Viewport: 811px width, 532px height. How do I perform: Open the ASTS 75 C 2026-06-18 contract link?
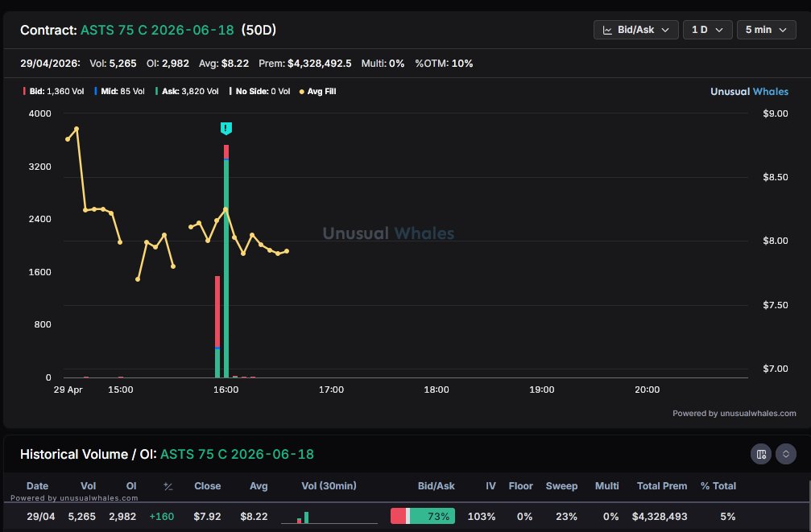(157, 30)
